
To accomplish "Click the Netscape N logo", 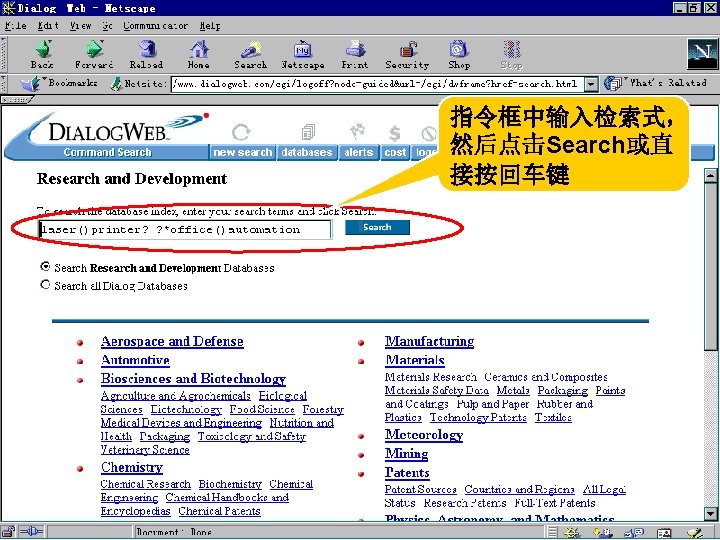I will pos(702,54).
